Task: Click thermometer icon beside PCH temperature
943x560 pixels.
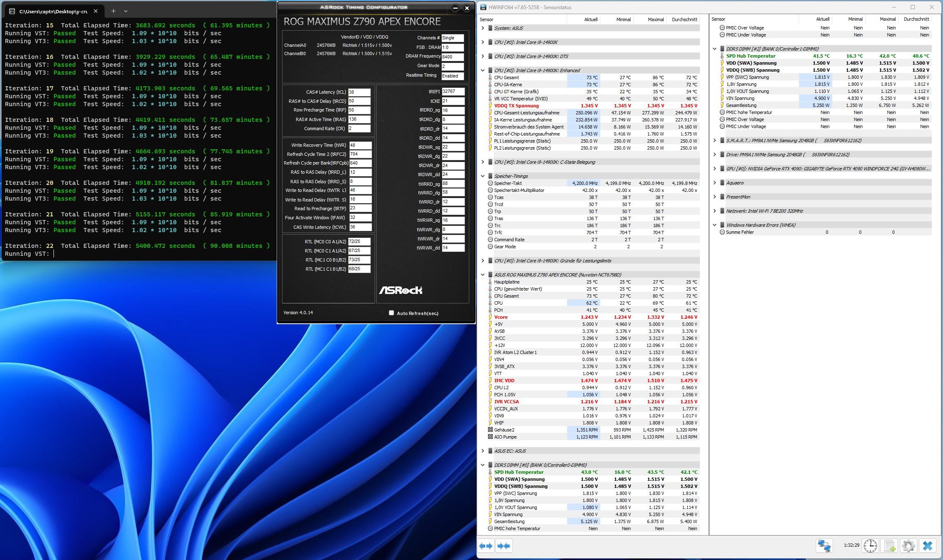Action: pyautogui.click(x=490, y=310)
